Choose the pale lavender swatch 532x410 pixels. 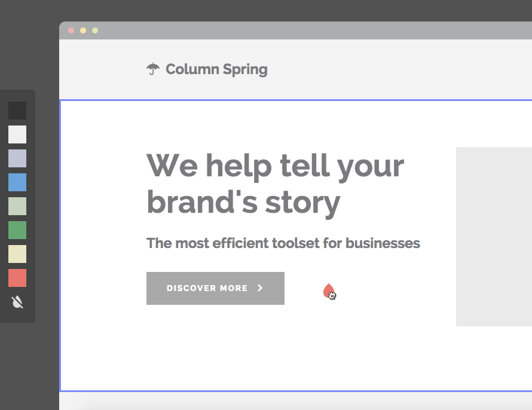17,158
